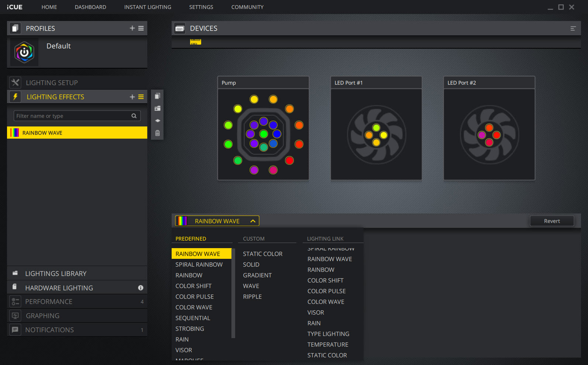Click the Hardware Lighting info icon

pyautogui.click(x=141, y=288)
